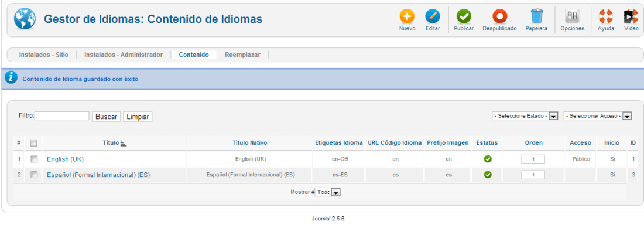Open the Ayuda lifebuoy icon
The width and height of the screenshot is (644, 231).
tap(605, 17)
